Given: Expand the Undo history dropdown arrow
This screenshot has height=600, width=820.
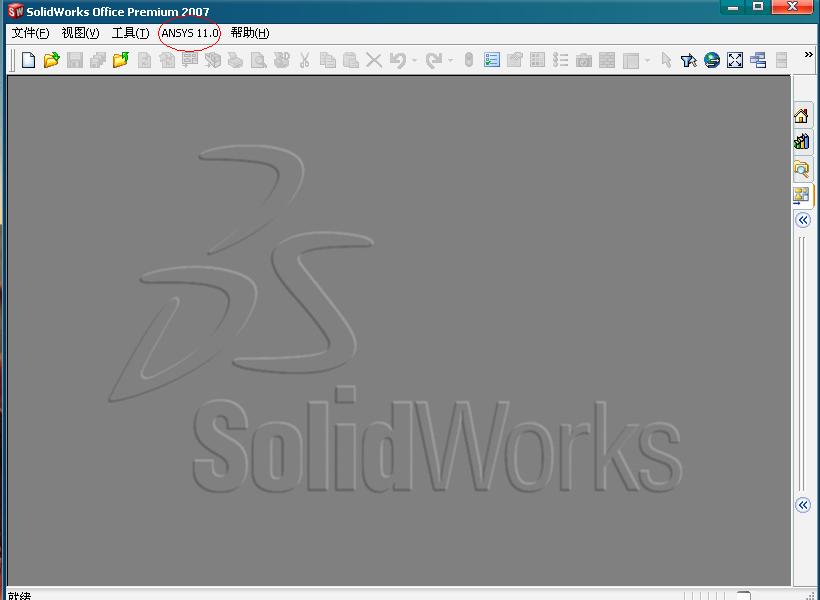Looking at the screenshot, I should (415, 60).
